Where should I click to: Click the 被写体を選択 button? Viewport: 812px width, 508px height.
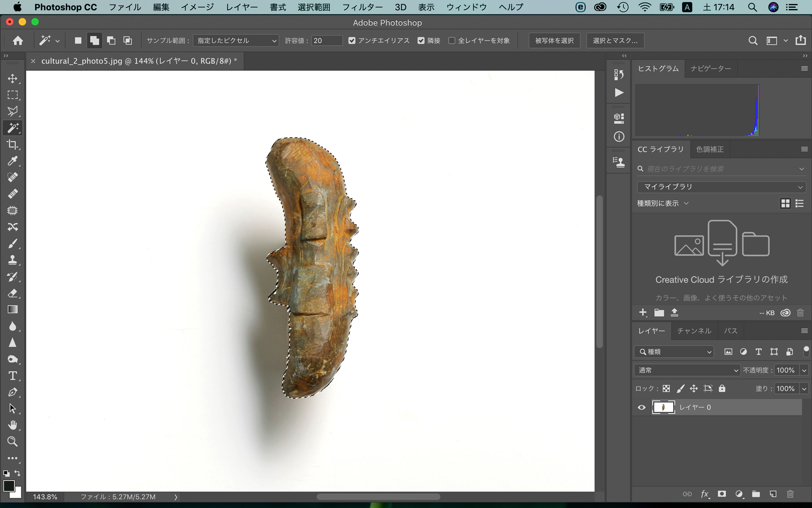(x=554, y=41)
